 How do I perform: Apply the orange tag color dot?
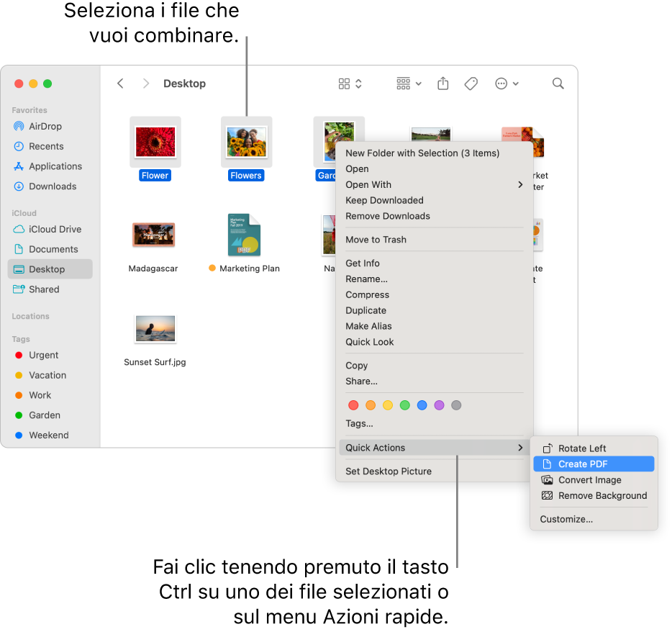371,405
